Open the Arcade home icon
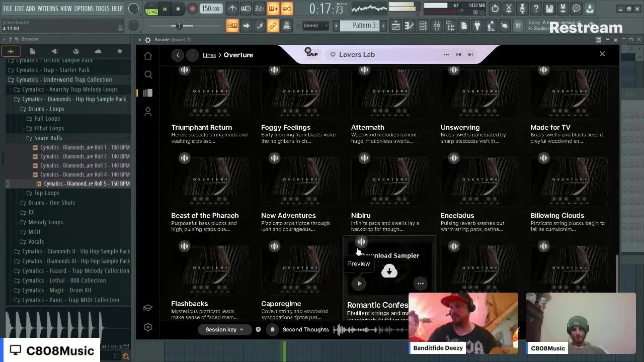 pyautogui.click(x=148, y=56)
